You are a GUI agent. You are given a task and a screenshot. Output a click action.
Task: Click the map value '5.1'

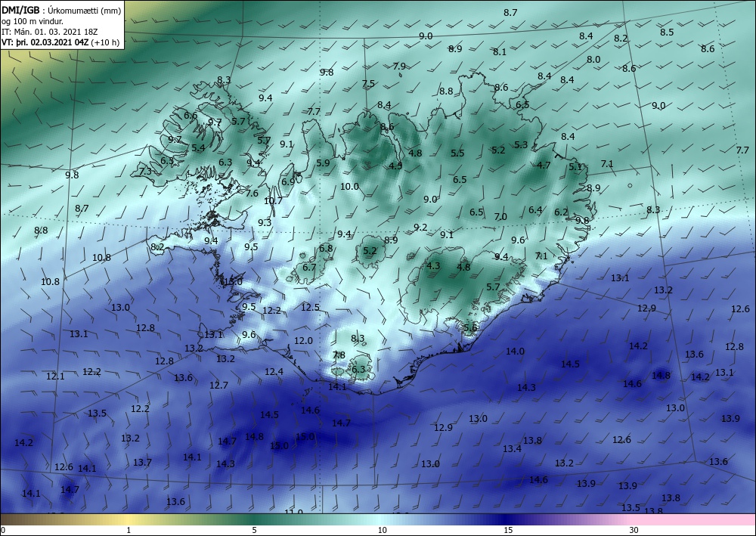click(575, 167)
